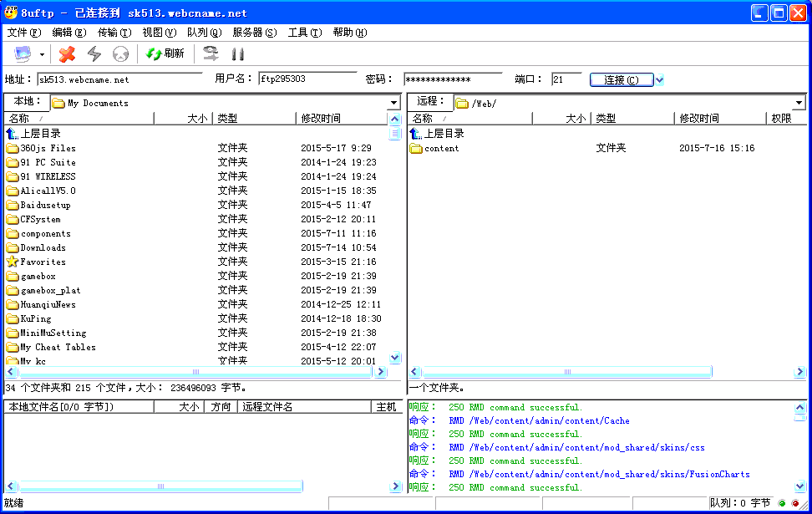Expand chevron next to 连接 button
The width and height of the screenshot is (812, 514).
(660, 79)
